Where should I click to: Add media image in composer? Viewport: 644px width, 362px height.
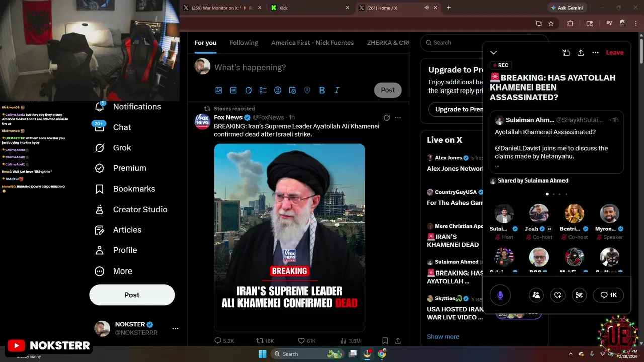tap(219, 90)
